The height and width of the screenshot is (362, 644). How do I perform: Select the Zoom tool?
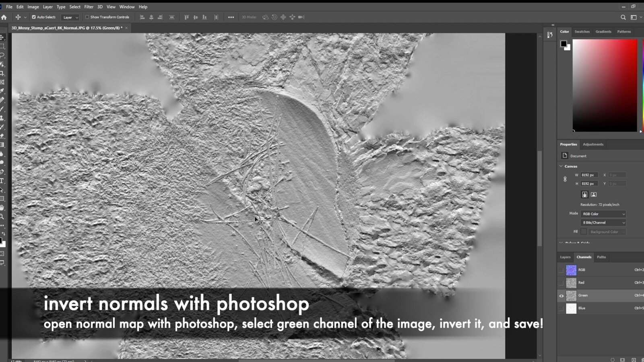pos(2,216)
